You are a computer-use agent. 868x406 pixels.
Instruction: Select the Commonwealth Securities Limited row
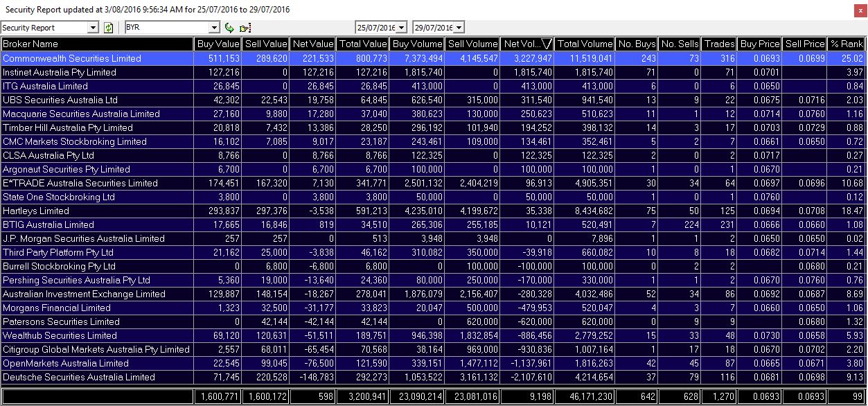click(x=433, y=58)
